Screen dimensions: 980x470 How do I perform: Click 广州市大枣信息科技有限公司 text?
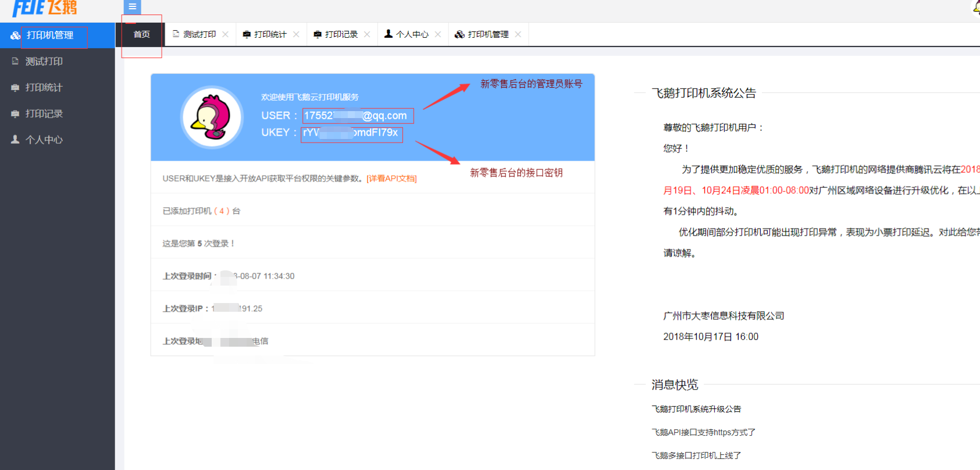coord(724,316)
